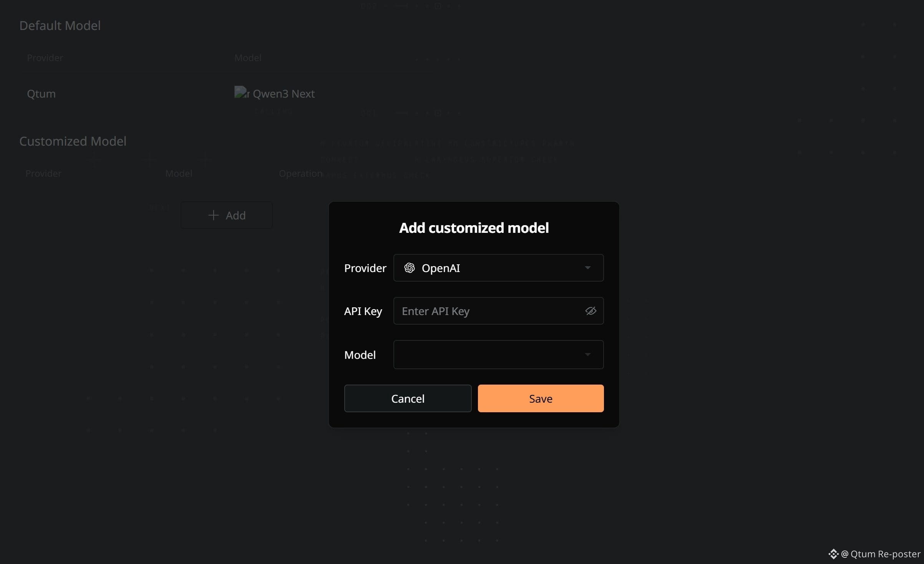924x564 pixels.
Task: Toggle API key visibility eye icon
Action: point(591,311)
